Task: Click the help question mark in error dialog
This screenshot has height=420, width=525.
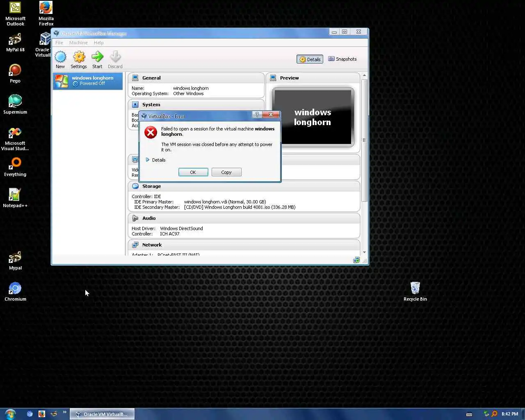Action: point(257,115)
